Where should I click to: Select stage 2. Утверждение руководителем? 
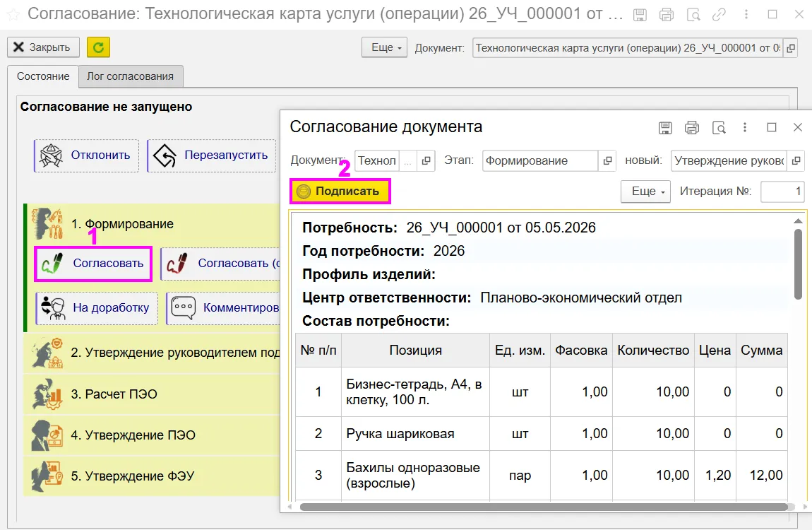(153, 353)
